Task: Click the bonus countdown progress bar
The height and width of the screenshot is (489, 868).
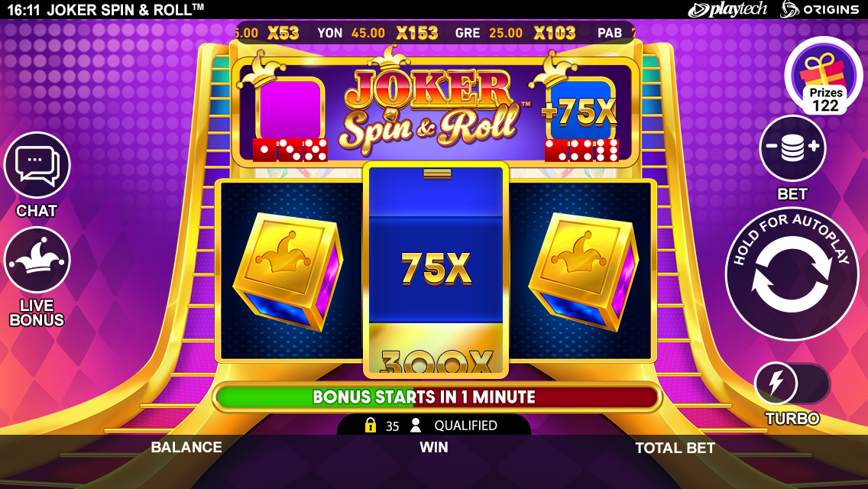Action: coord(437,397)
